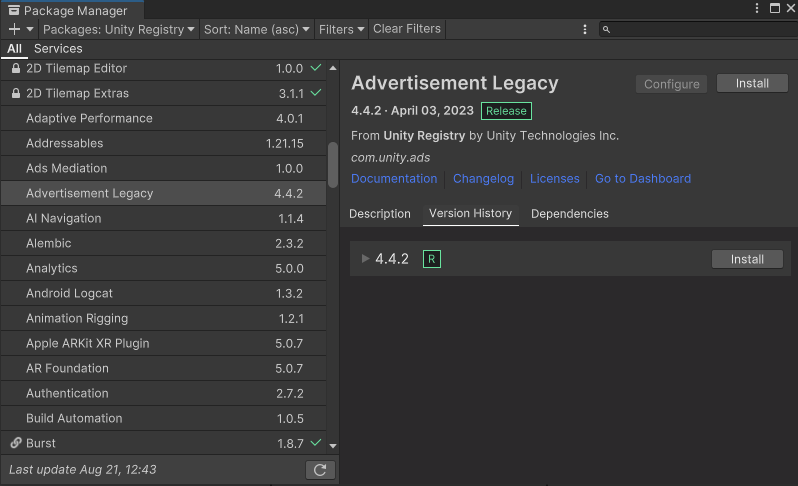Click the installed checkmark for Burst
Screen dimensions: 798x486
pyautogui.click(x=316, y=442)
